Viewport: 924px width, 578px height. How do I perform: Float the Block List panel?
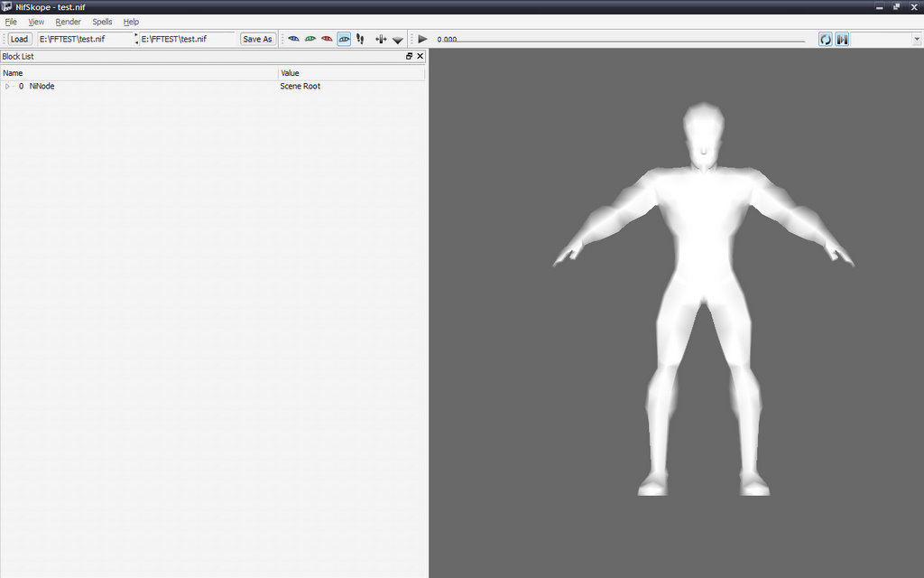pos(409,56)
